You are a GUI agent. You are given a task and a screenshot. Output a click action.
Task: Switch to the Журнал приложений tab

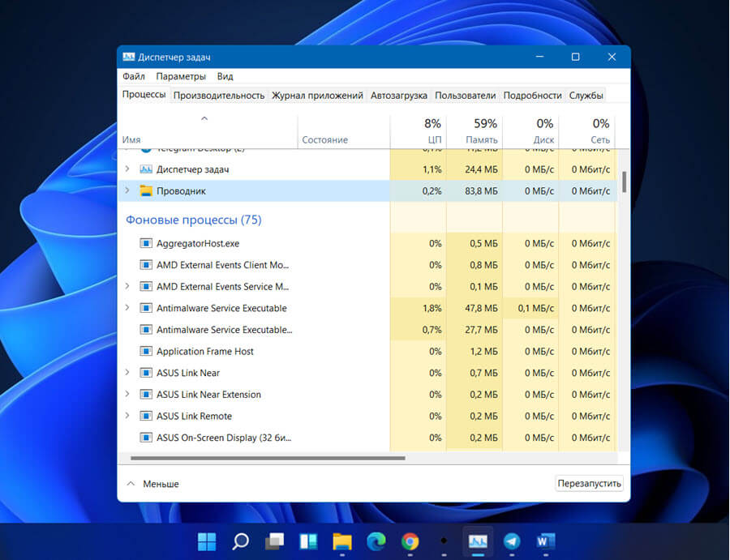[x=317, y=96]
